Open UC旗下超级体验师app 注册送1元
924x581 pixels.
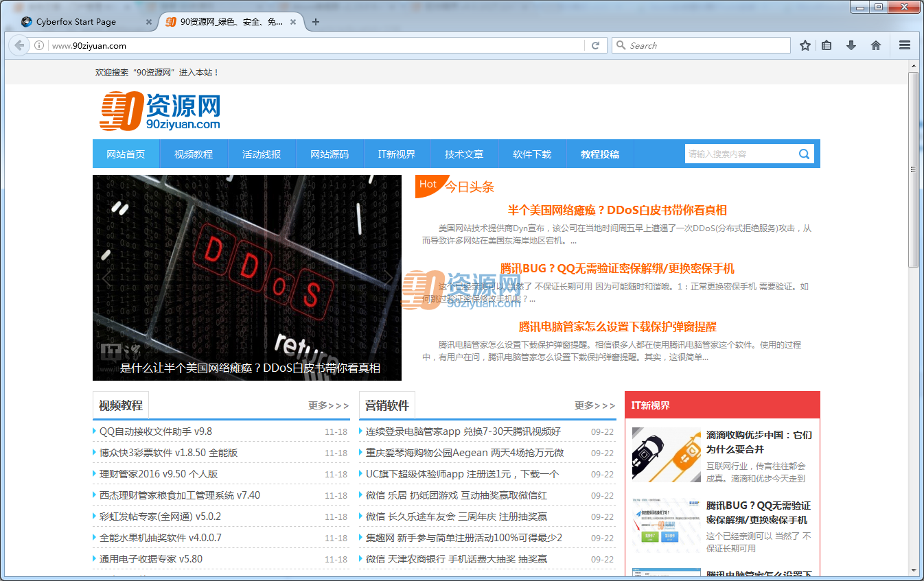coord(462,474)
